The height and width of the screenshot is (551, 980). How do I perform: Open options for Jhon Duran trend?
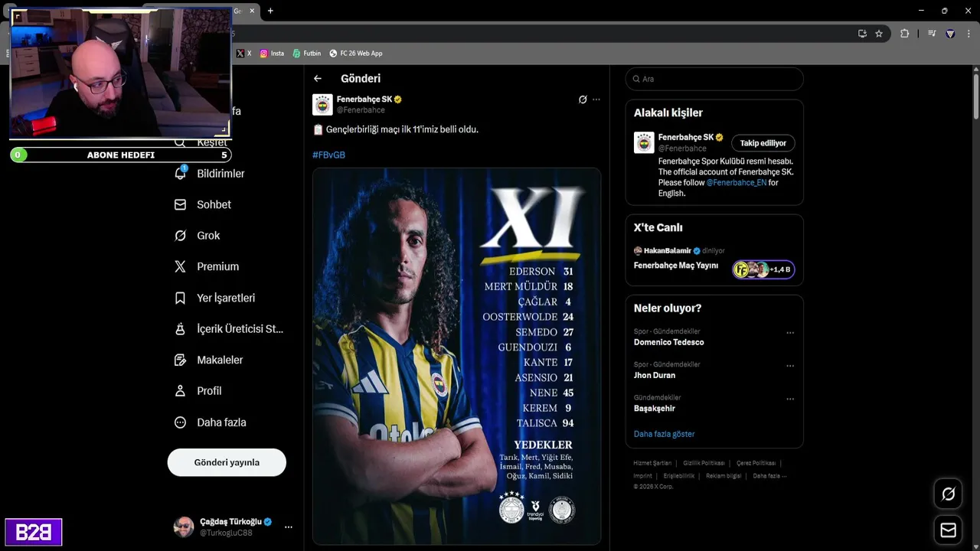pos(790,366)
